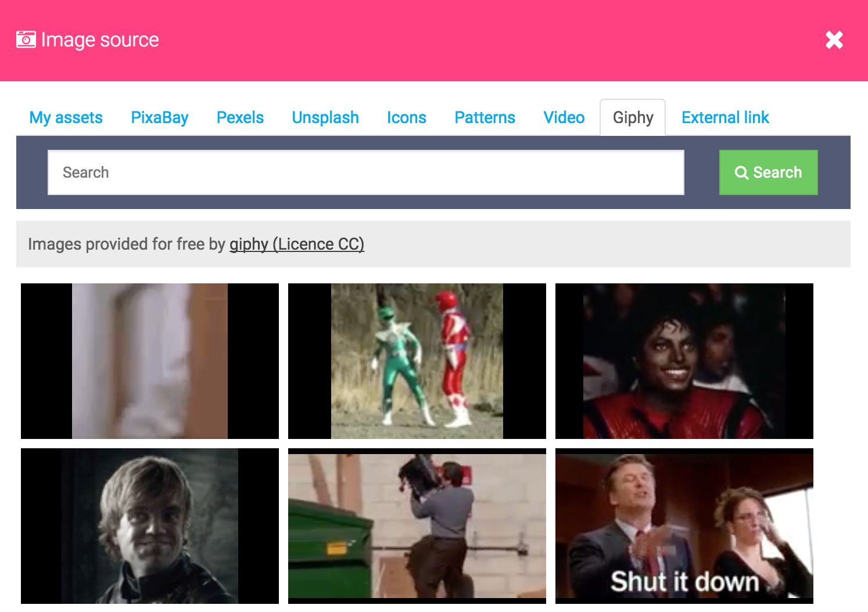Switch to the Patterns tab

[485, 118]
